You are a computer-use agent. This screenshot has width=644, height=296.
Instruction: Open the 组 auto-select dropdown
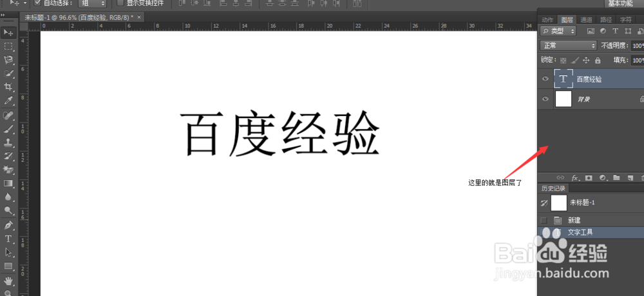[92, 3]
